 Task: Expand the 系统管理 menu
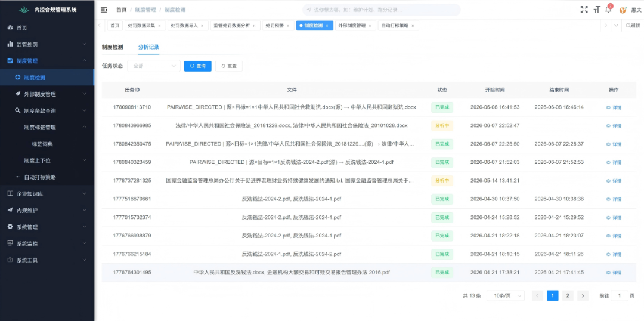pyautogui.click(x=47, y=227)
